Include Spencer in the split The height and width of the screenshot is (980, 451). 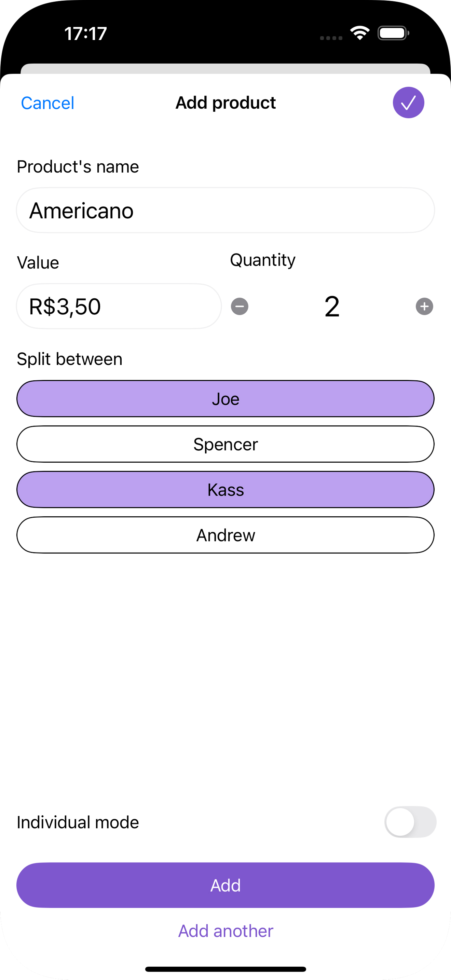click(225, 444)
